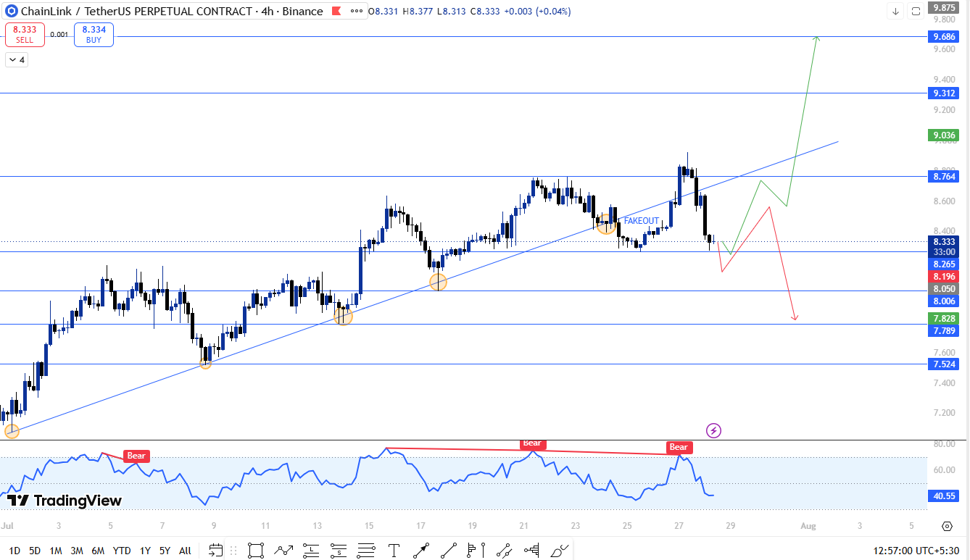Click the red flag icon beside Binance
Screen dimensions: 970x560
pos(336,11)
